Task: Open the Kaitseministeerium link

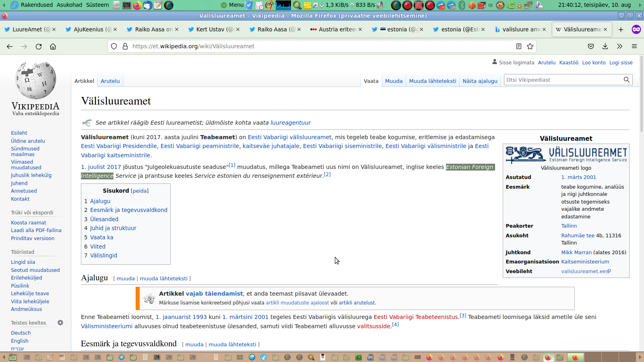Action: (x=585, y=261)
